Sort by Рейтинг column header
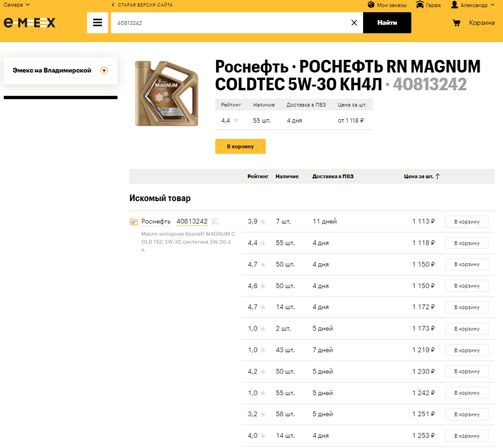The width and height of the screenshot is (503, 448). (257, 176)
